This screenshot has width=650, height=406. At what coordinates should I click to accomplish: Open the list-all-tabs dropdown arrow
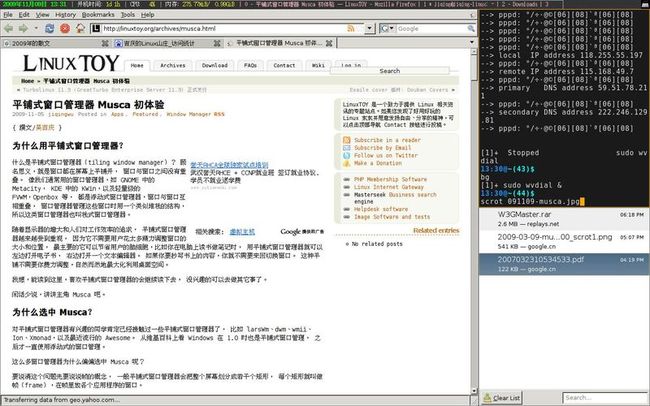(x=472, y=42)
